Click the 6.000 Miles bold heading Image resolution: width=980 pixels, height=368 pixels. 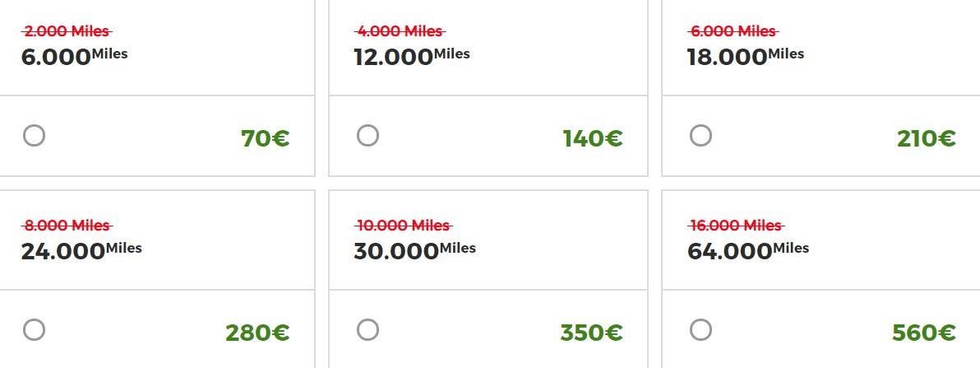pos(74,56)
